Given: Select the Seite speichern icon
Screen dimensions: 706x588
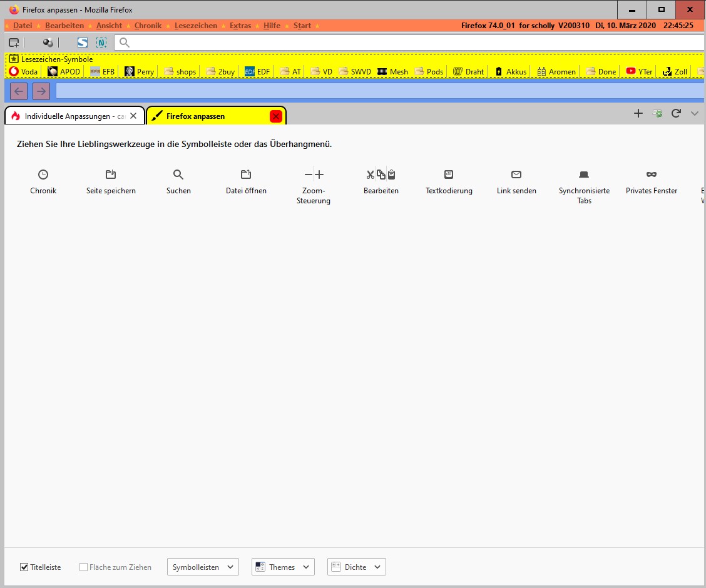Looking at the screenshot, I should (111, 175).
